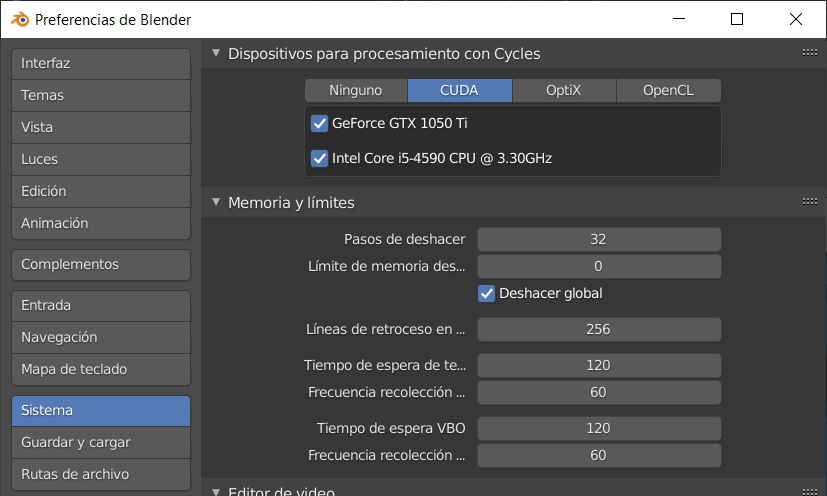Click the Tiempo de espera VBO field

(x=599, y=428)
